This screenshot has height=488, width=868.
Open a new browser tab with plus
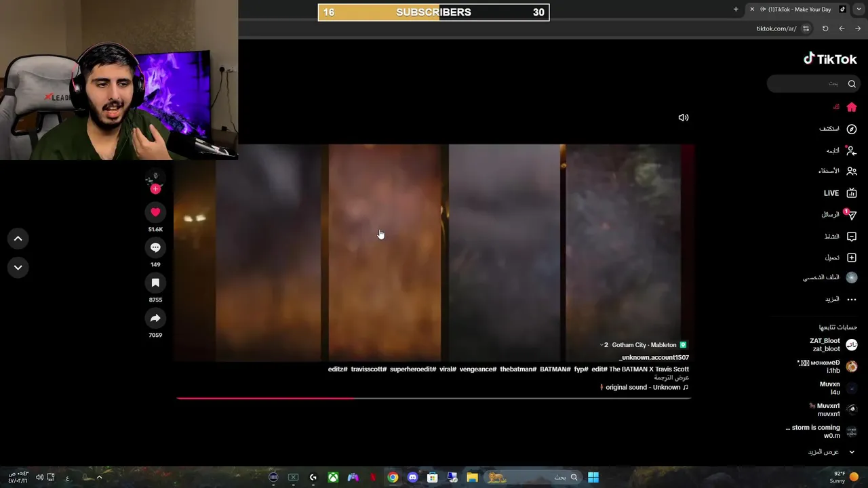tap(736, 9)
